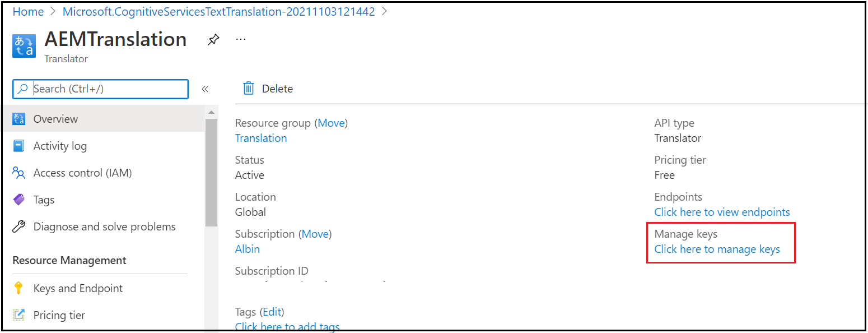Viewport: 868px width, 333px height.
Task: Open the Translation resource group link
Action: click(260, 138)
